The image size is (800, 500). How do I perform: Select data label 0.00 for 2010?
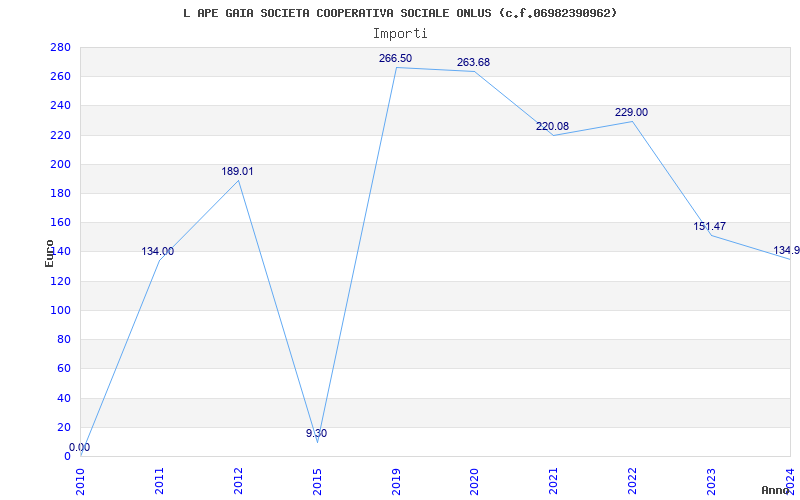(80, 447)
